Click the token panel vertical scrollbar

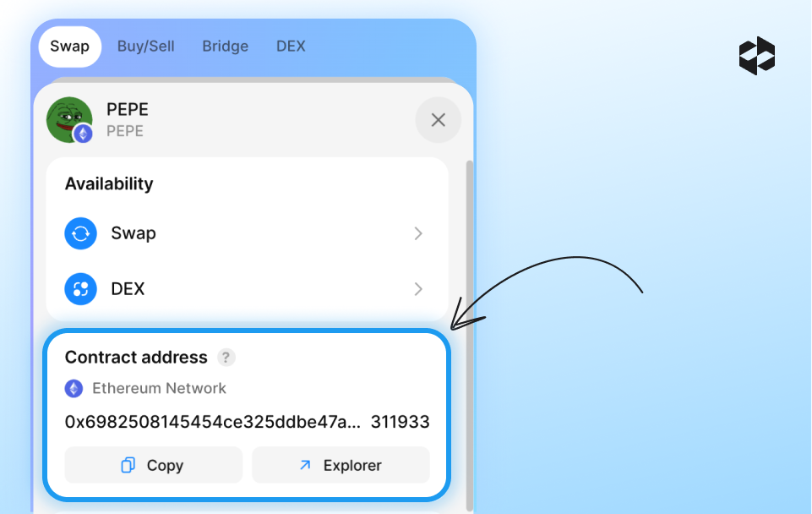pos(470,336)
